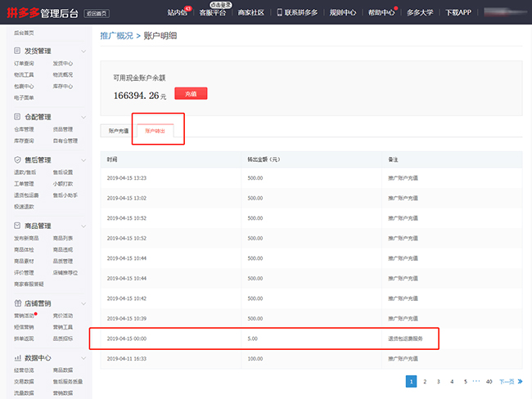The image size is (532, 399).
Task: Click the 退货包运费服务 remark cell
Action: (x=405, y=338)
